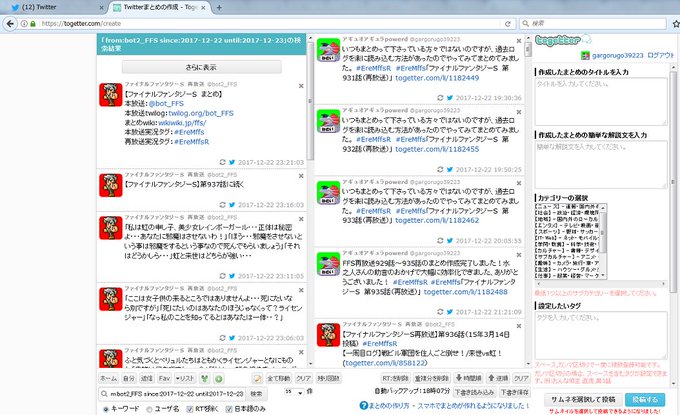Viewport: 680px width, 415px height.
Task: Remove the 第937話に続く tweet with its ×
Action: (x=301, y=176)
